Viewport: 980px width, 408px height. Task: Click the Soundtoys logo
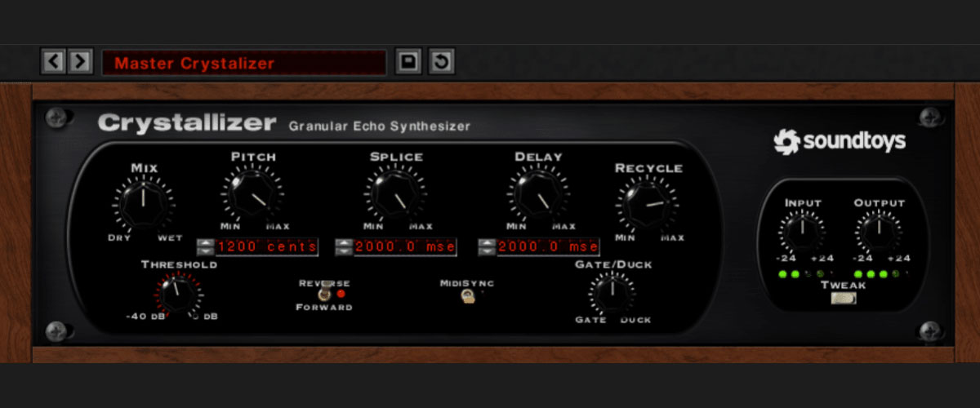pos(840,141)
